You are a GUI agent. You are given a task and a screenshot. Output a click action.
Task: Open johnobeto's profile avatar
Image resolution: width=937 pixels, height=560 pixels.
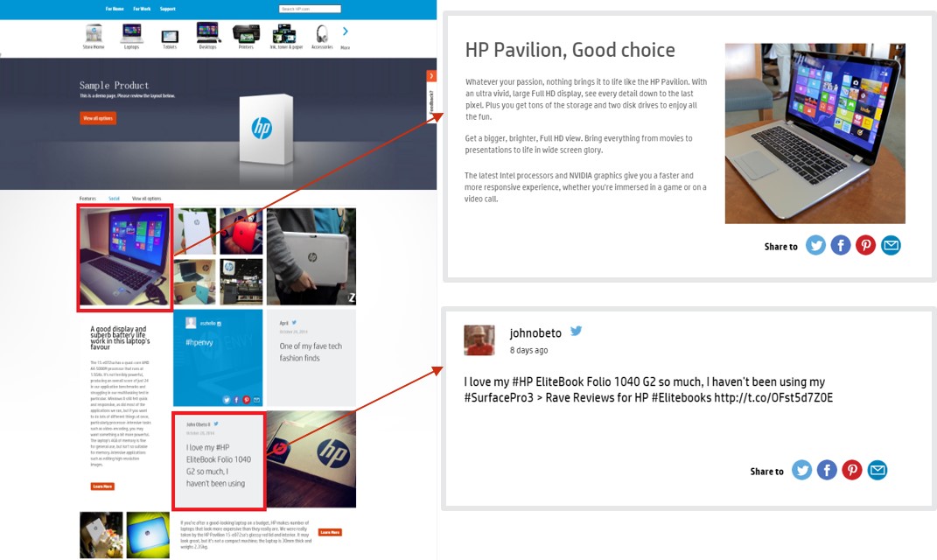(x=479, y=340)
